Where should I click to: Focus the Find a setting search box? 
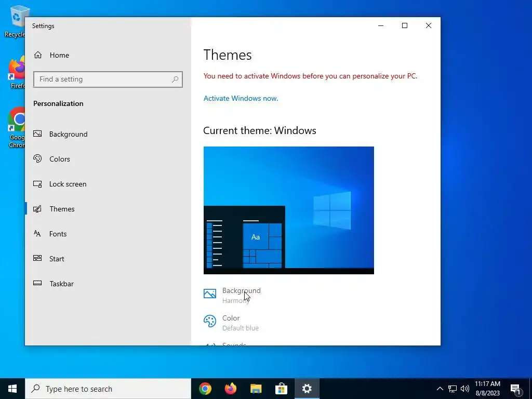click(108, 79)
